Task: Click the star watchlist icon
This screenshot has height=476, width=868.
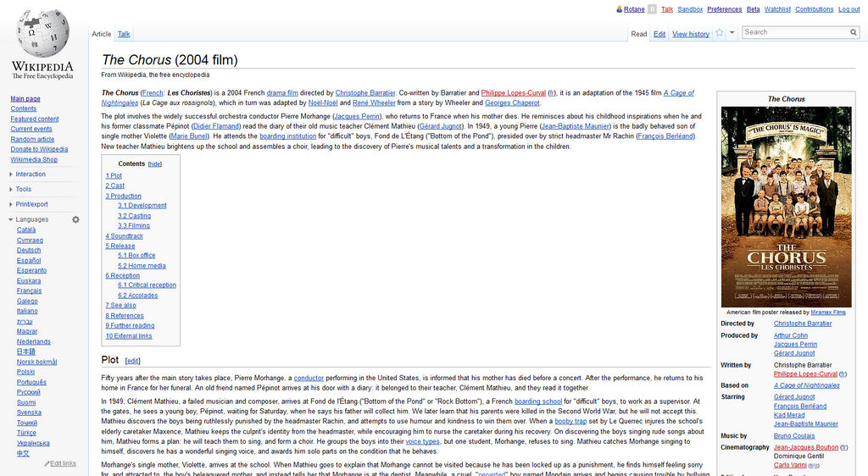Action: click(719, 33)
